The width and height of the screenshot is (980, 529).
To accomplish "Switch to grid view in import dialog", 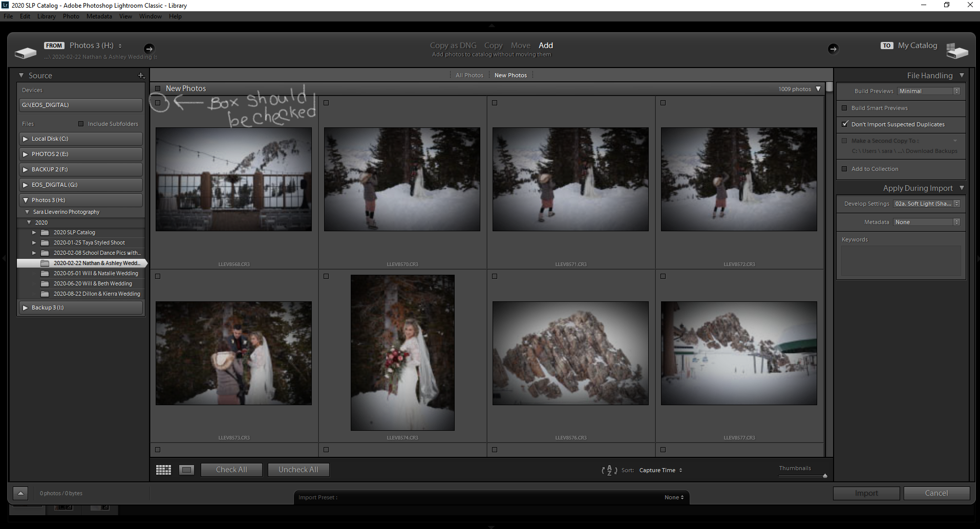I will (163, 470).
